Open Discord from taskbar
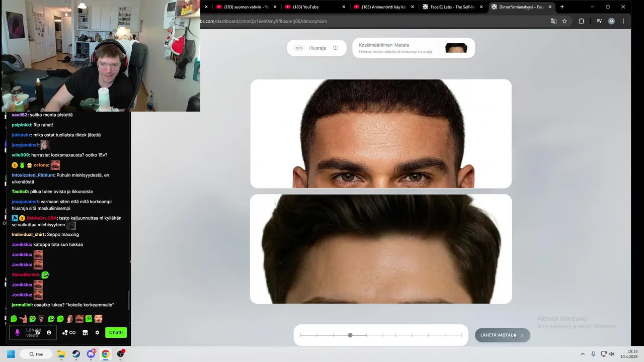Image resolution: width=644 pixels, height=362 pixels. (x=91, y=354)
